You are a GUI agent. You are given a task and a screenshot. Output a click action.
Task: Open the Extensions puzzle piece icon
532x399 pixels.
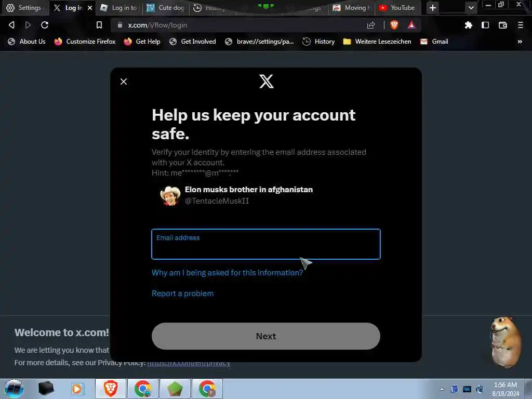click(468, 25)
